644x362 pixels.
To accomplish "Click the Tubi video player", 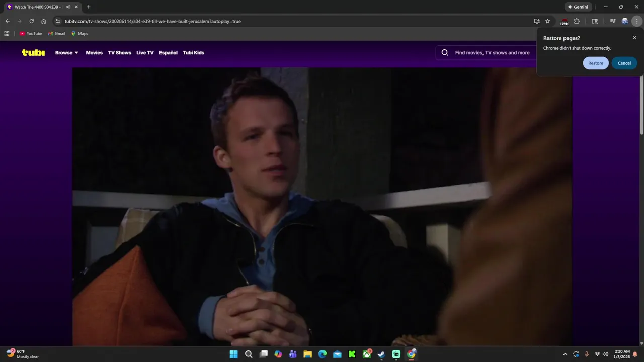I will point(322,207).
